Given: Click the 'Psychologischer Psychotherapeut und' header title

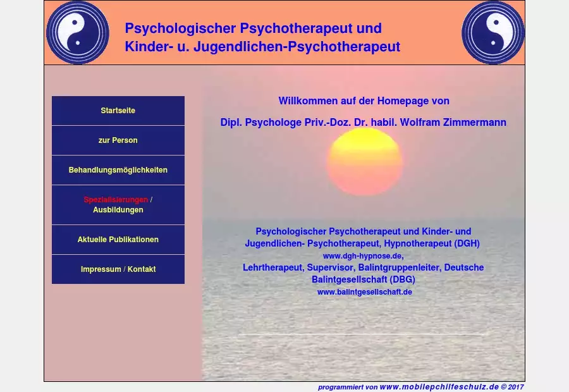Looking at the screenshot, I should tap(253, 28).
